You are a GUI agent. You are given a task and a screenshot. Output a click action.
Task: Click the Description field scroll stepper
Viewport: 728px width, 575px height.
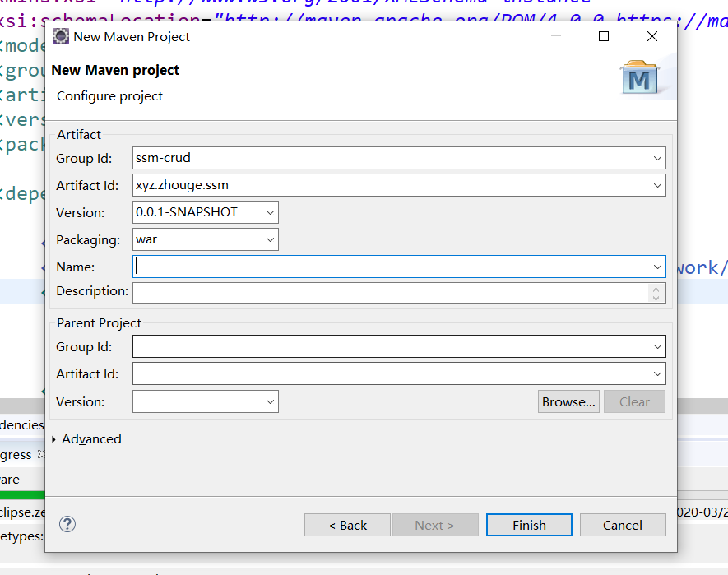pos(656,293)
